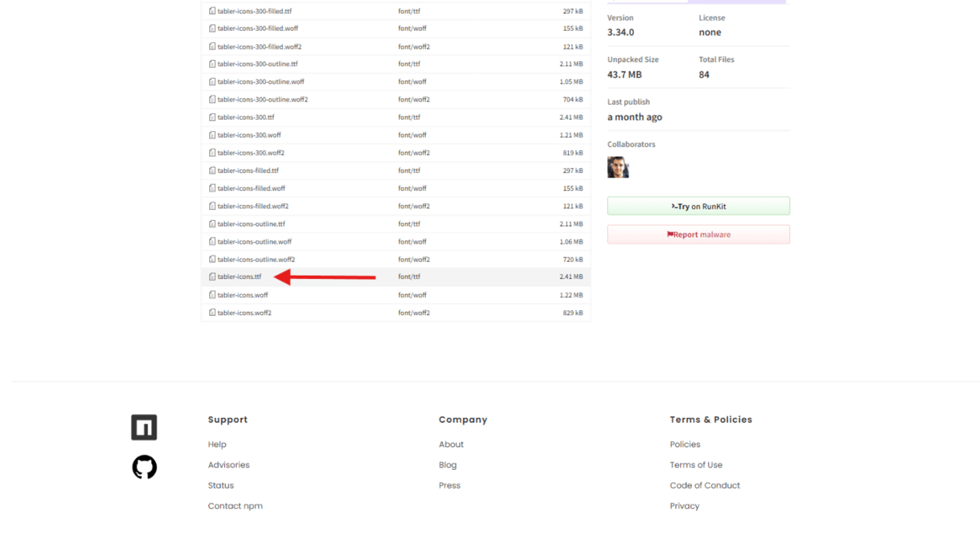
Task: Open the GitHub icon link in footer
Action: 144,467
